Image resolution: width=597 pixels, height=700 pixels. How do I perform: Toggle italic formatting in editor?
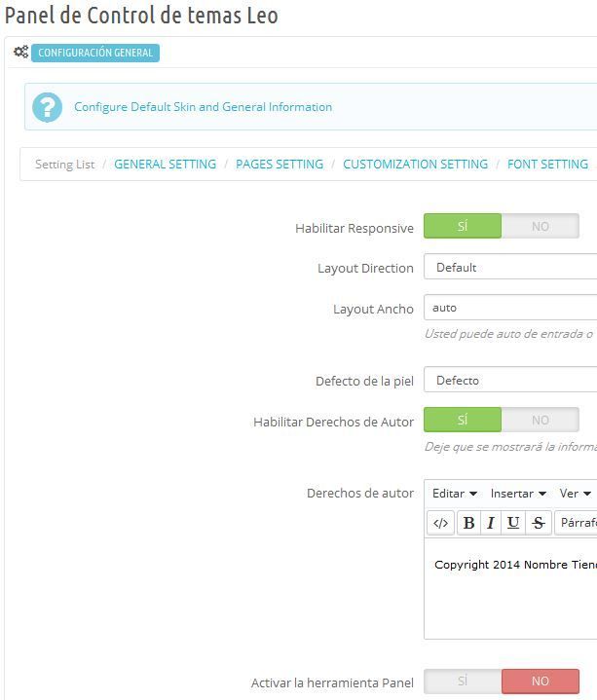point(491,523)
